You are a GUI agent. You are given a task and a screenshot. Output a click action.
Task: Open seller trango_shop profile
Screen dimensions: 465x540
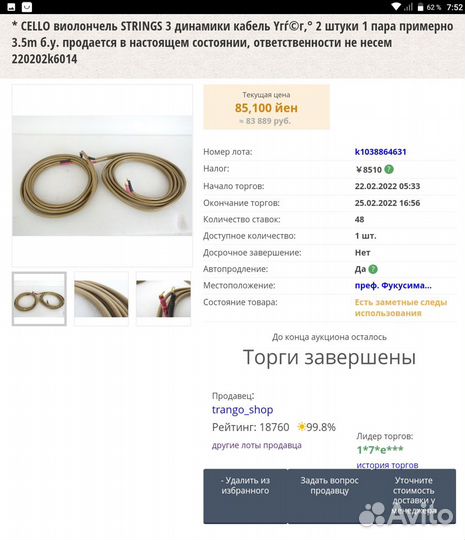point(242,410)
